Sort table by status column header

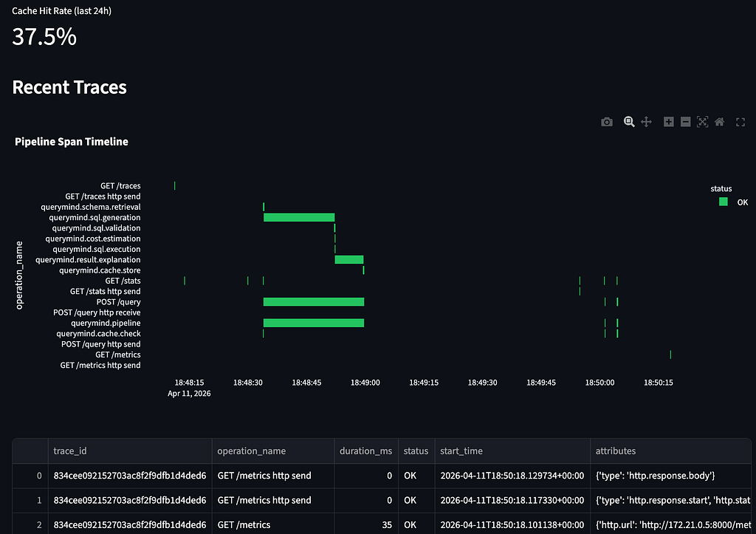click(x=416, y=451)
